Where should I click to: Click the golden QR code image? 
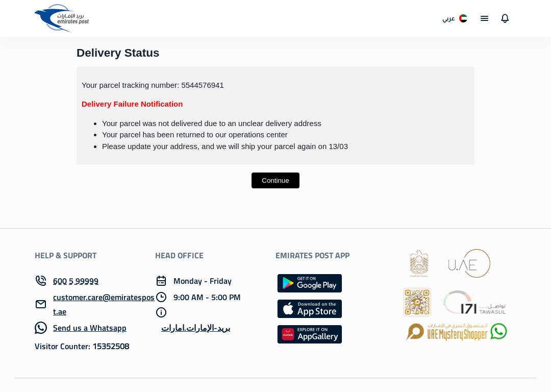tap(417, 302)
